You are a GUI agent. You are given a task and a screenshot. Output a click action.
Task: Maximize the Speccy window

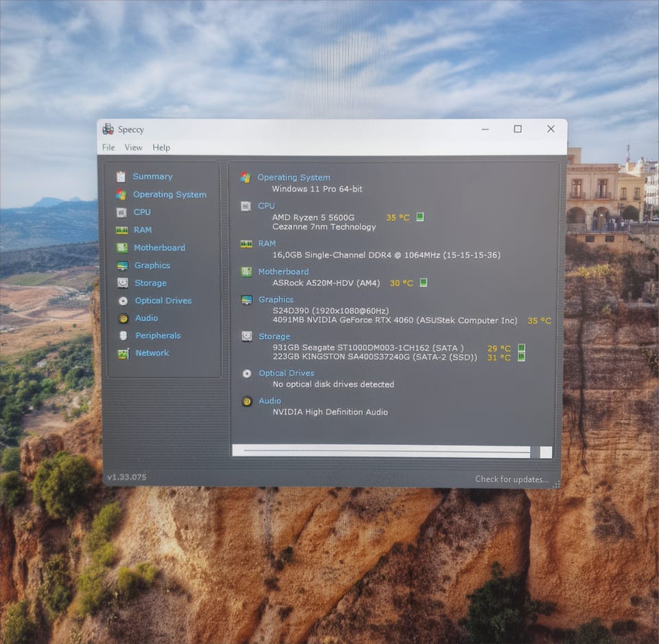(518, 129)
